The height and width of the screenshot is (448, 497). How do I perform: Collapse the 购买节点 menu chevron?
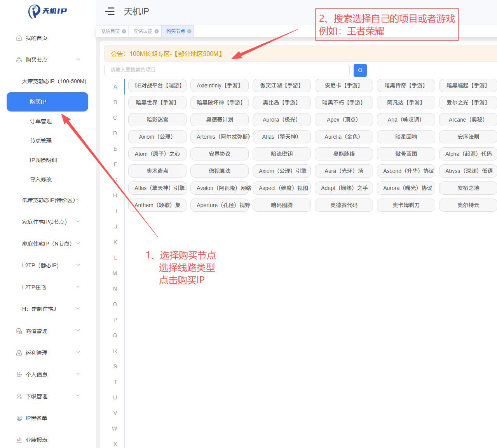[x=78, y=59]
